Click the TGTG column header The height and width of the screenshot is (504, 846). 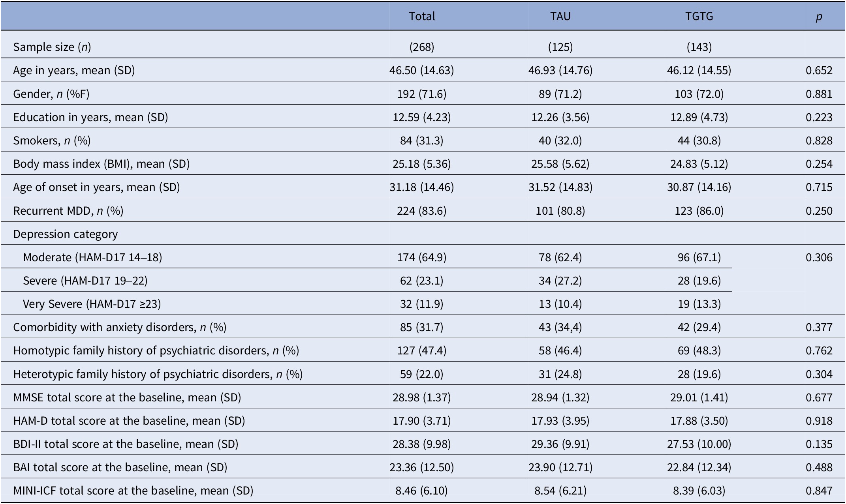699,16
